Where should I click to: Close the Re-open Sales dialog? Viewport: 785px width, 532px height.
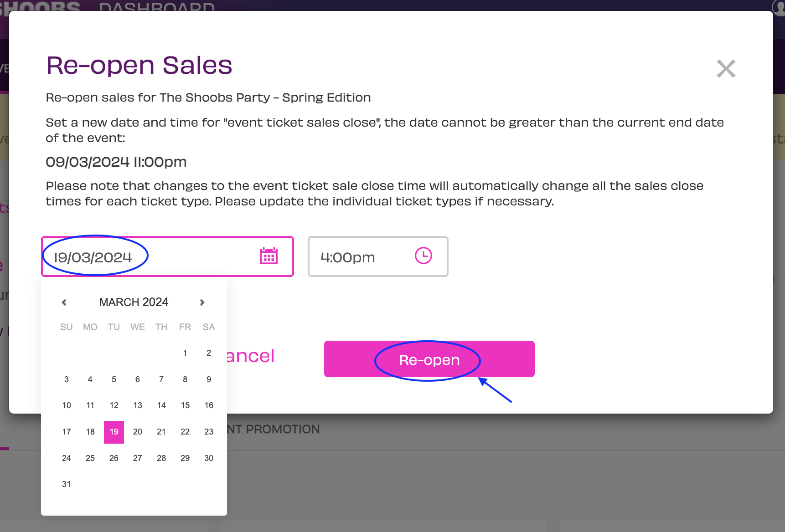tap(726, 69)
